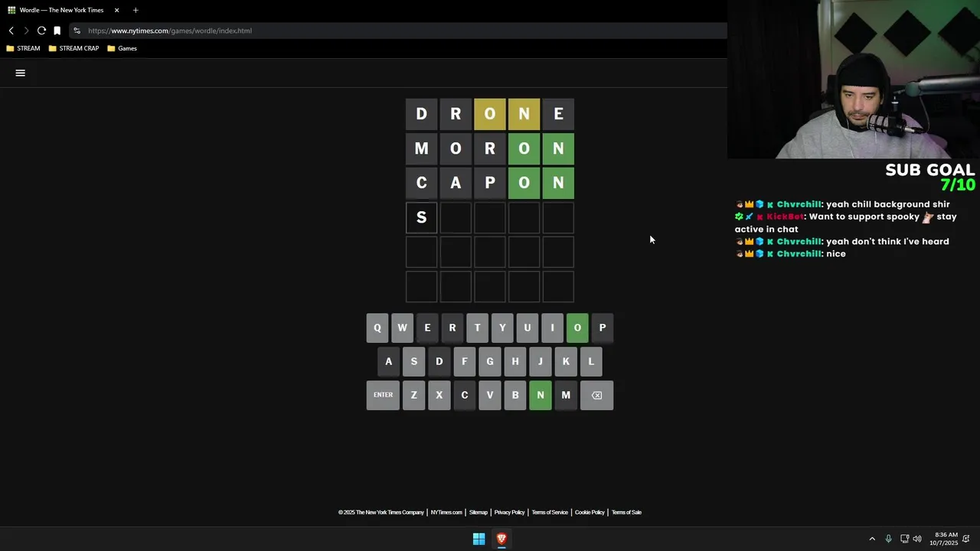The width and height of the screenshot is (980, 551).
Task: Tap the T key on the Wordle keyboard
Action: [477, 328]
